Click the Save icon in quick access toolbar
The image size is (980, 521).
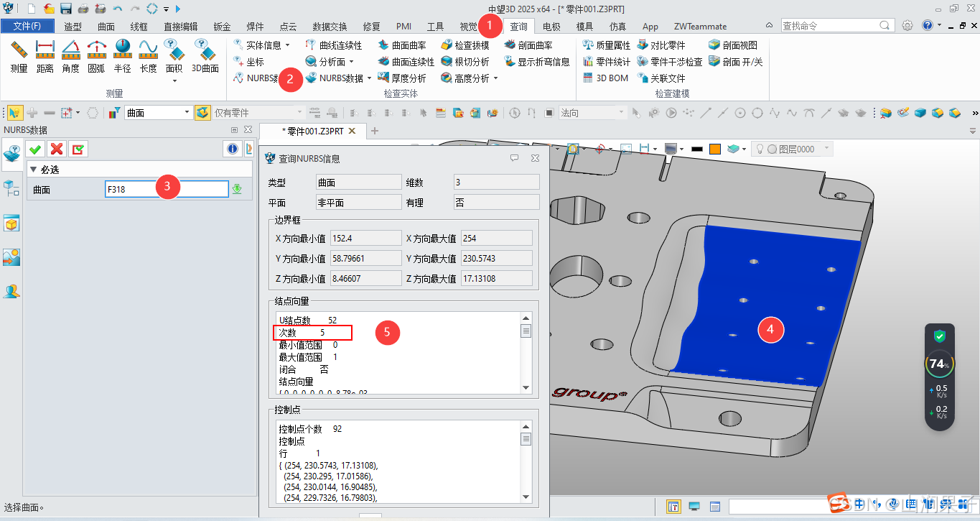pyautogui.click(x=65, y=9)
